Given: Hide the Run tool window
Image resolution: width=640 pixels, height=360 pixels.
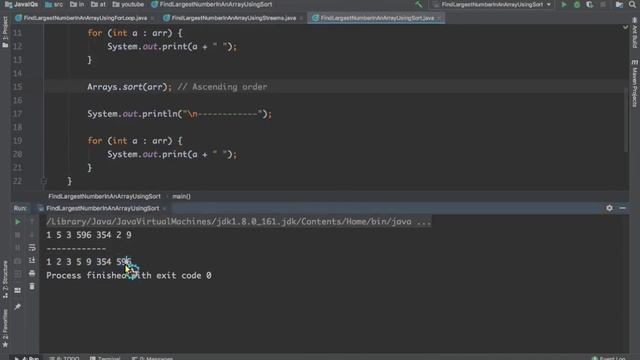Looking at the screenshot, I should click(x=622, y=208).
